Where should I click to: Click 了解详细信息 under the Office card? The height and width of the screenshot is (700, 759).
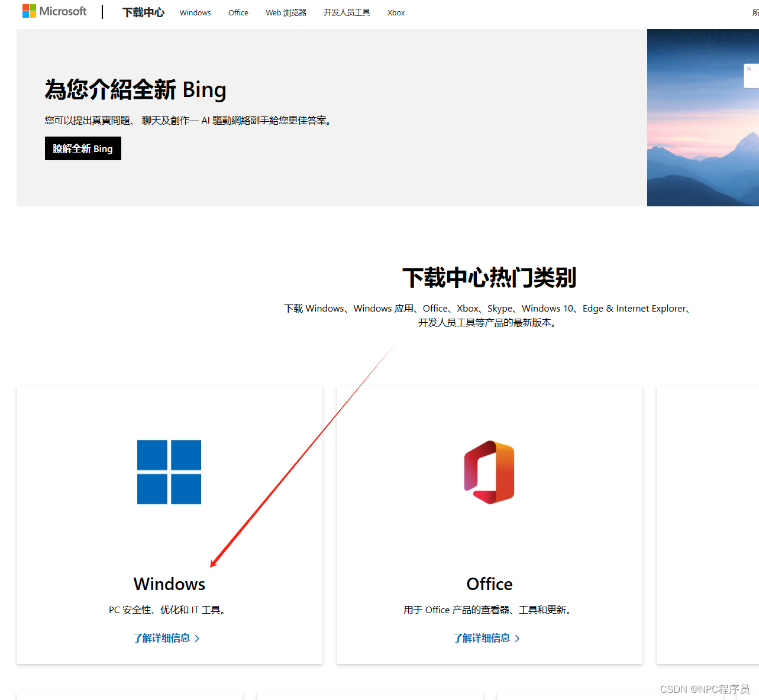coord(486,638)
